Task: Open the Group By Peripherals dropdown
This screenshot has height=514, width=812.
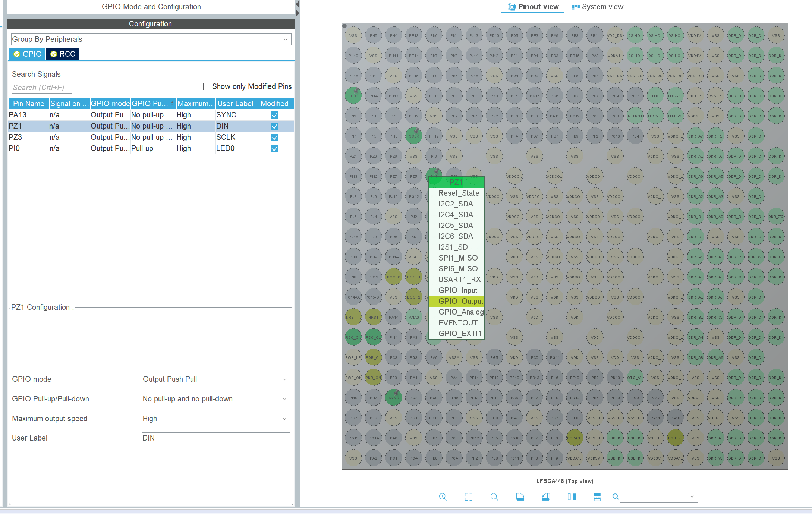Action: tap(151, 39)
